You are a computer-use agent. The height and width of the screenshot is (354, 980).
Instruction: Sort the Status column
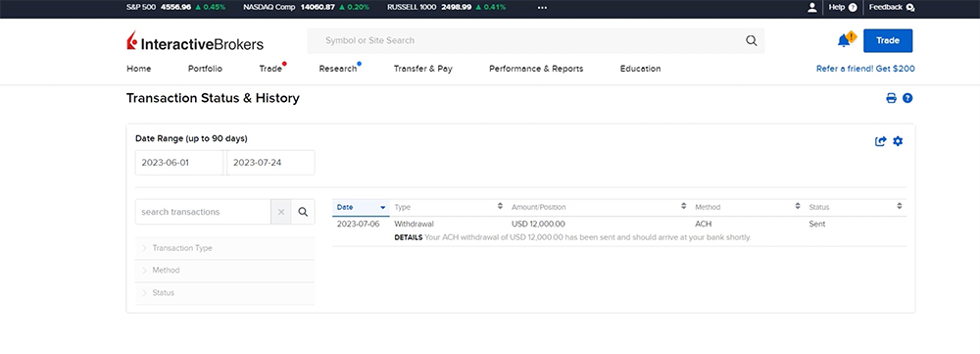coord(900,206)
